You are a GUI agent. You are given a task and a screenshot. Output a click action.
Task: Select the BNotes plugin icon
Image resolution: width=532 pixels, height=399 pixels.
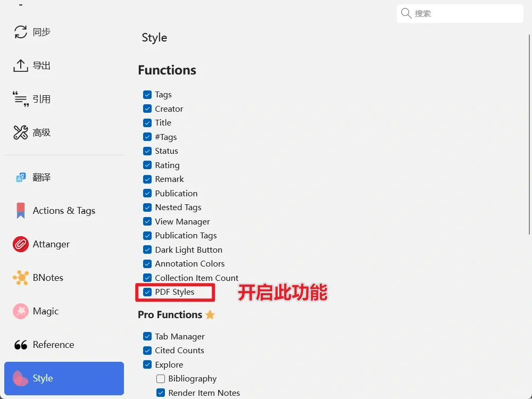click(x=20, y=278)
